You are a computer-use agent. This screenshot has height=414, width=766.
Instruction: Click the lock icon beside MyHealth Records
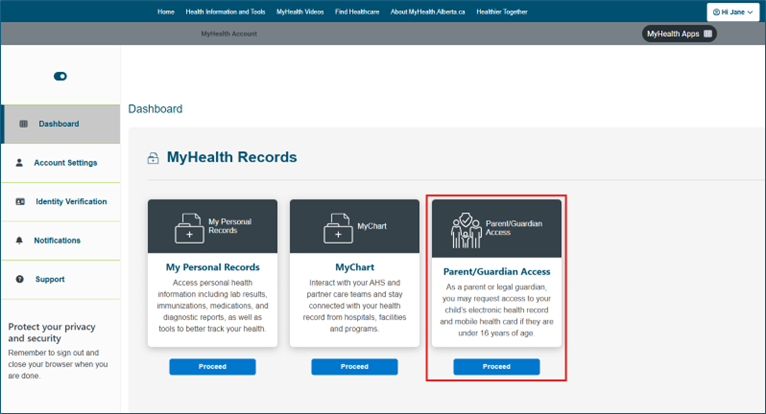153,158
